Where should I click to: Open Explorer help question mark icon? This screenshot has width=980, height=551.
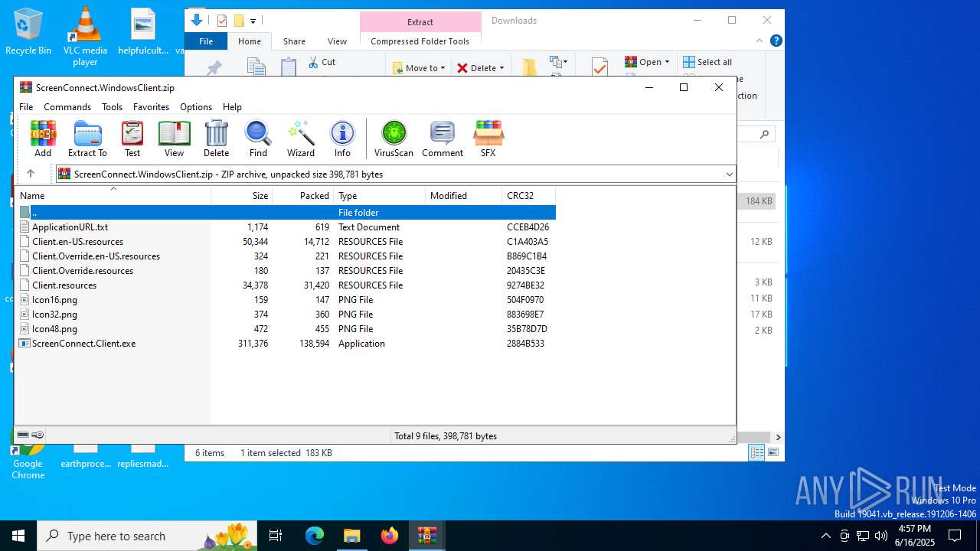pyautogui.click(x=776, y=41)
